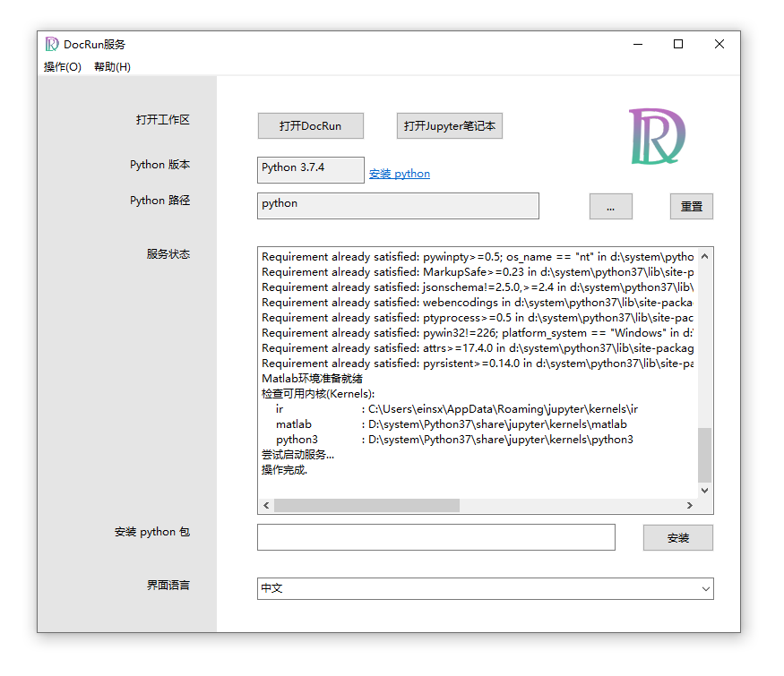
Task: Click the DocRun logo icon in title bar
Action: click(x=52, y=44)
